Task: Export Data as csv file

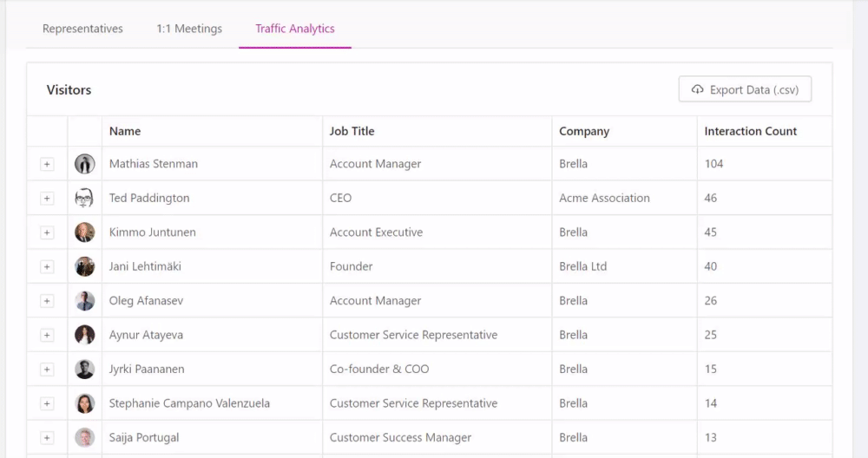Action: click(x=745, y=89)
